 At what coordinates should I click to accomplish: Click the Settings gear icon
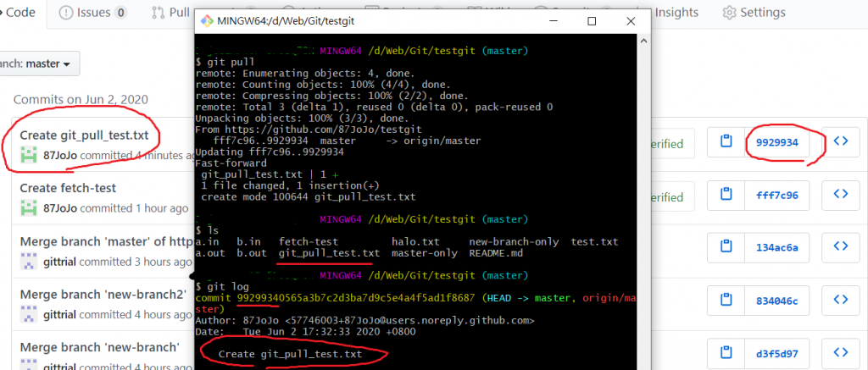729,12
